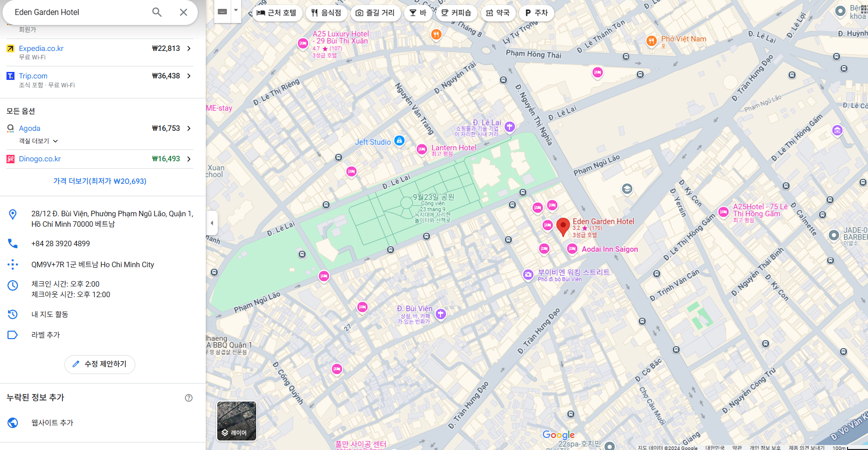Click the 라벨 추가 label icon
868x450 pixels.
pyautogui.click(x=13, y=335)
